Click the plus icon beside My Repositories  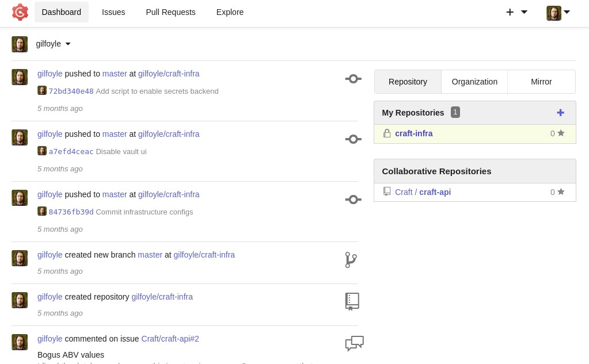point(560,113)
